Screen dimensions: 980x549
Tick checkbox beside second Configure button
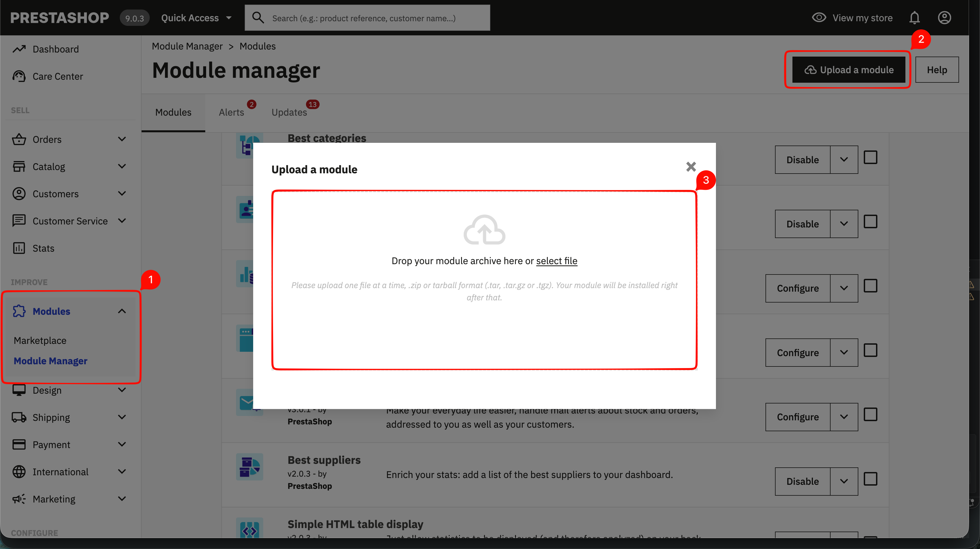(871, 350)
